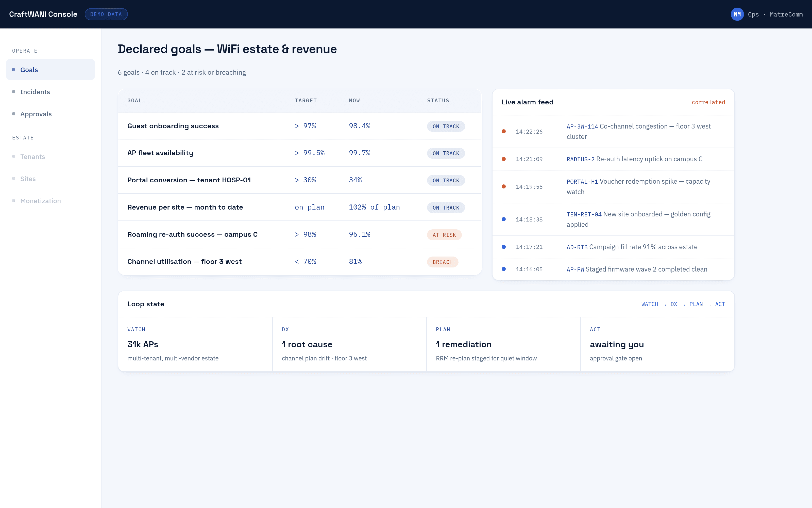Viewport: 812px width, 508px height.
Task: Click blue dot of 14:16:05 alarm
Action: [504, 269]
